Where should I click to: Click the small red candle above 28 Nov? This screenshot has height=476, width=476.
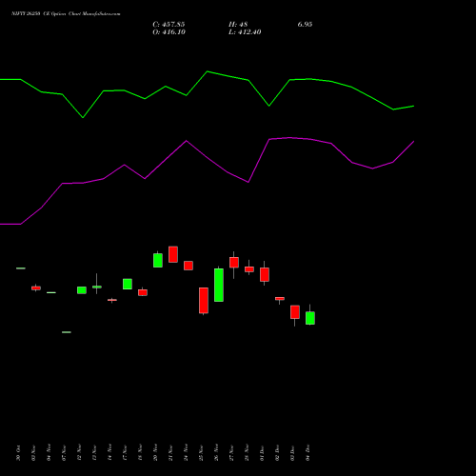pos(249,269)
